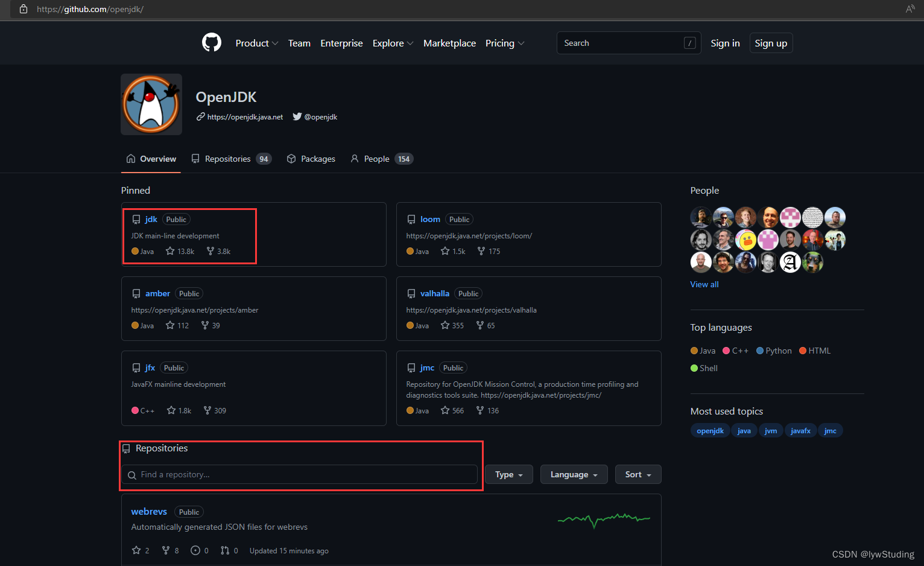Screen dimensions: 924x566
Task: Click the javafx topic tag
Action: [801, 430]
